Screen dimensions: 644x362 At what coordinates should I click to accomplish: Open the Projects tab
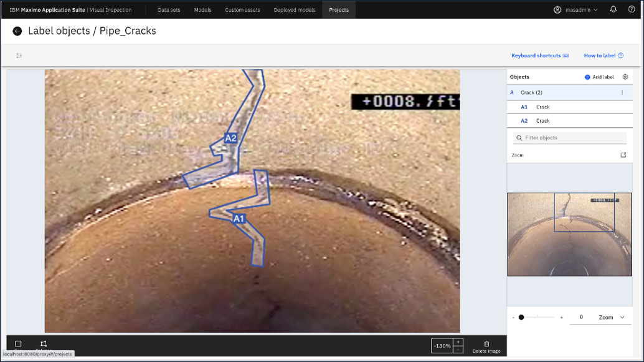coord(339,10)
